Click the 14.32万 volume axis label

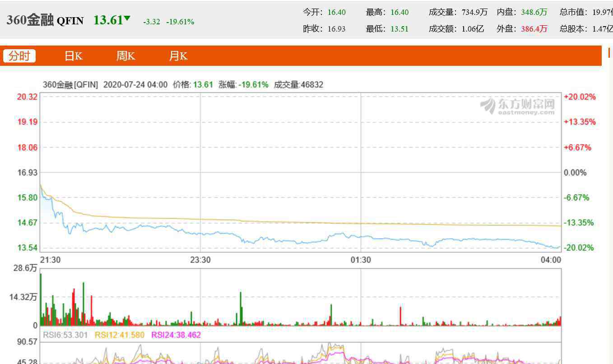pyautogui.click(x=23, y=297)
